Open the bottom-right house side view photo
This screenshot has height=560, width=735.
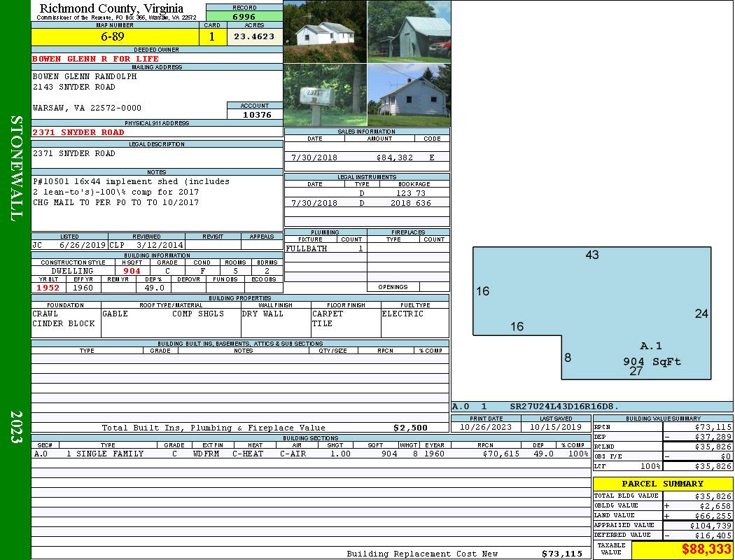[x=409, y=95]
